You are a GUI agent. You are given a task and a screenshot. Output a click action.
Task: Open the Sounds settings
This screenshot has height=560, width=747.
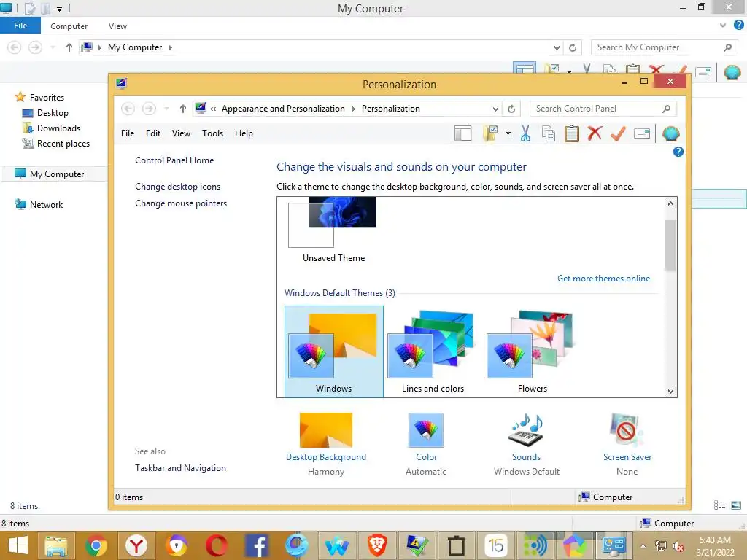click(x=527, y=444)
